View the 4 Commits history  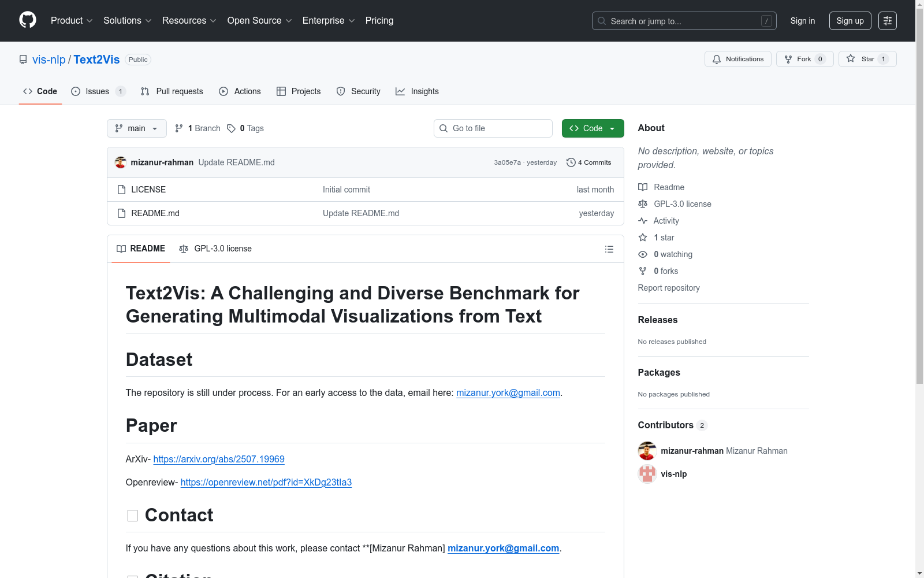point(589,162)
